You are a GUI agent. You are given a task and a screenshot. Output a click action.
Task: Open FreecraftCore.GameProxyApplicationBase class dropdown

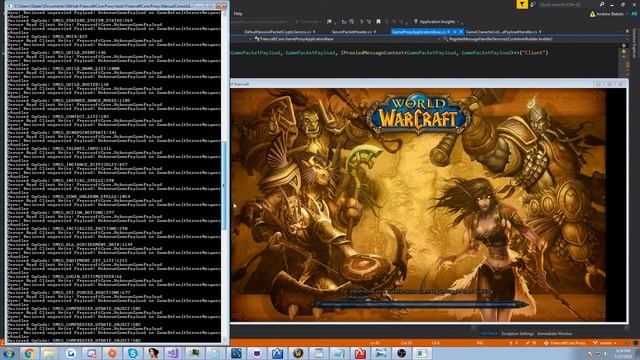pyautogui.click(x=347, y=39)
